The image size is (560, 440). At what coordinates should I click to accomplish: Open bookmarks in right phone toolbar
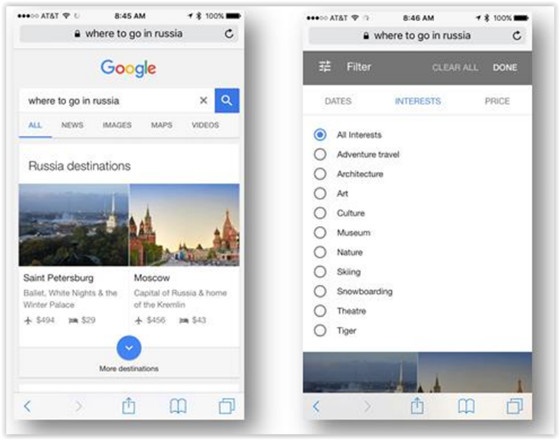466,406
